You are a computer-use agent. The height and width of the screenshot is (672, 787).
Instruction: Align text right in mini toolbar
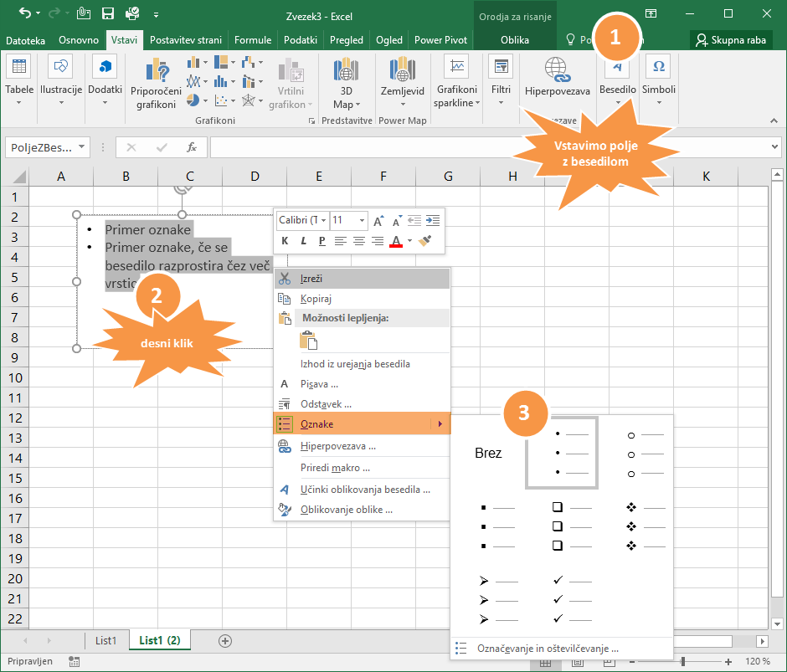tap(378, 241)
